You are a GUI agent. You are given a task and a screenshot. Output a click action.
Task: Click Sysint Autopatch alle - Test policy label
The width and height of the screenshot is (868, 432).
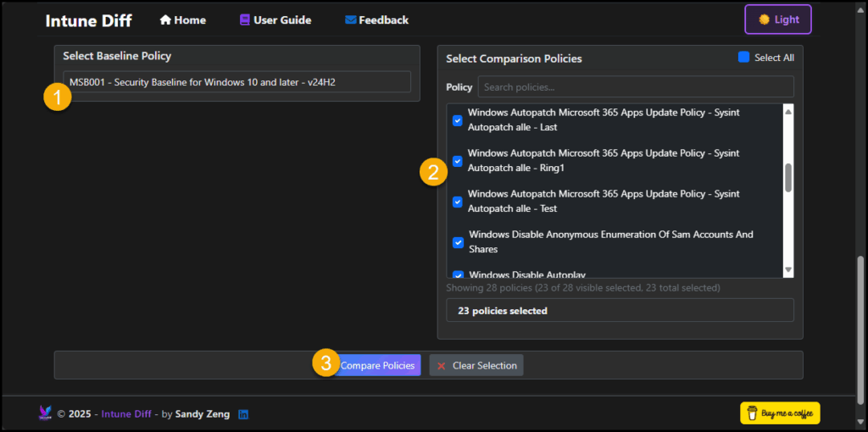[604, 202]
